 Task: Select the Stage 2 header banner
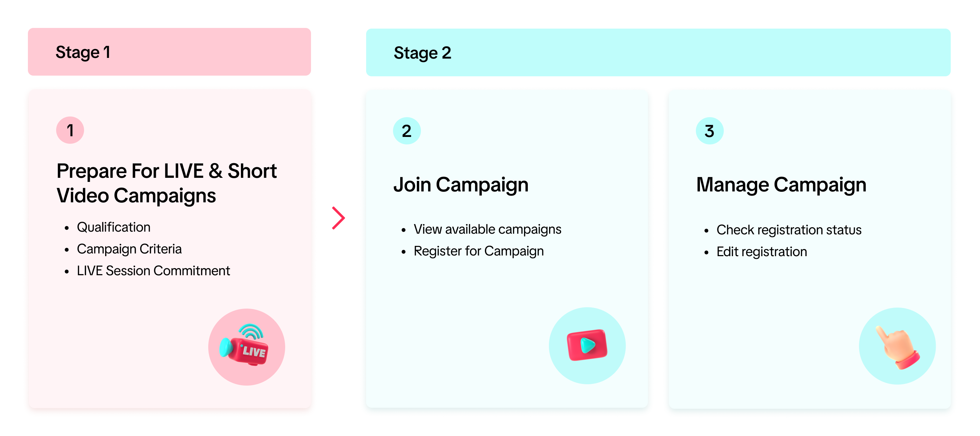[x=658, y=52]
